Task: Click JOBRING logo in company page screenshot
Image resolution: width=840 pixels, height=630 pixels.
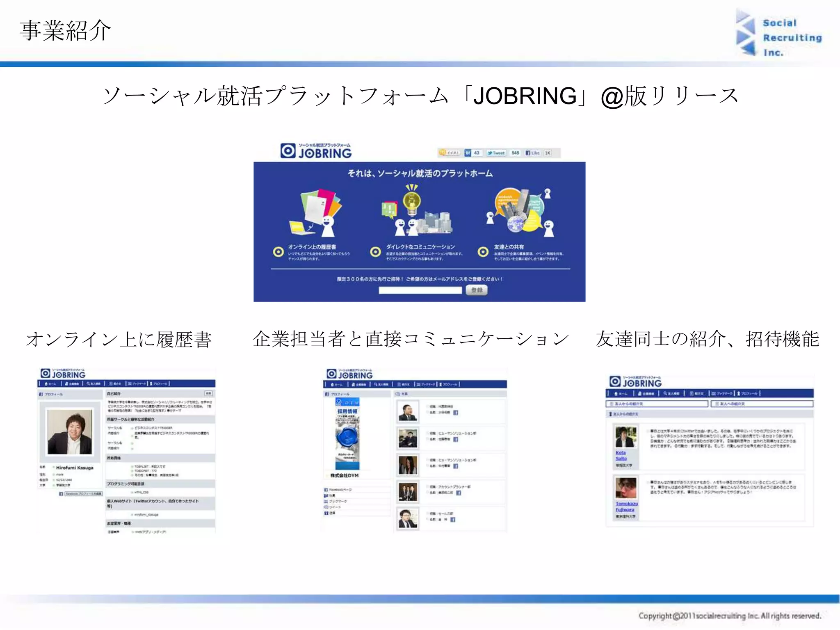Action: coord(350,374)
